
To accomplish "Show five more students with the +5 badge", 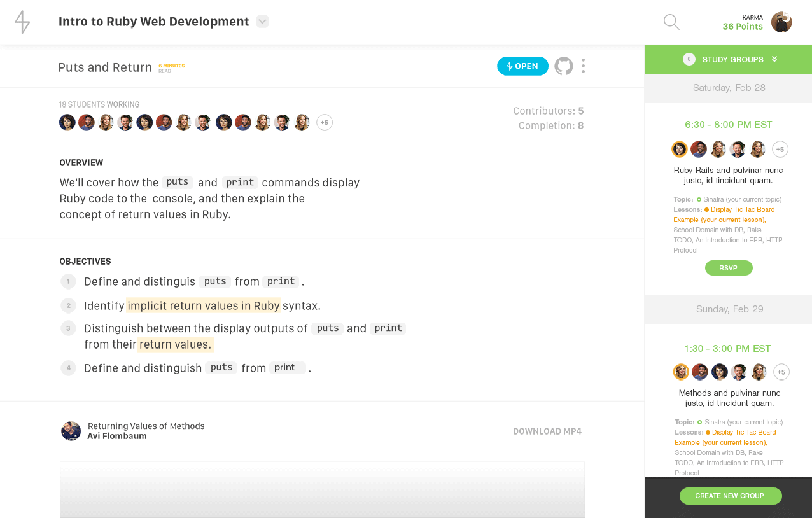I will [325, 122].
